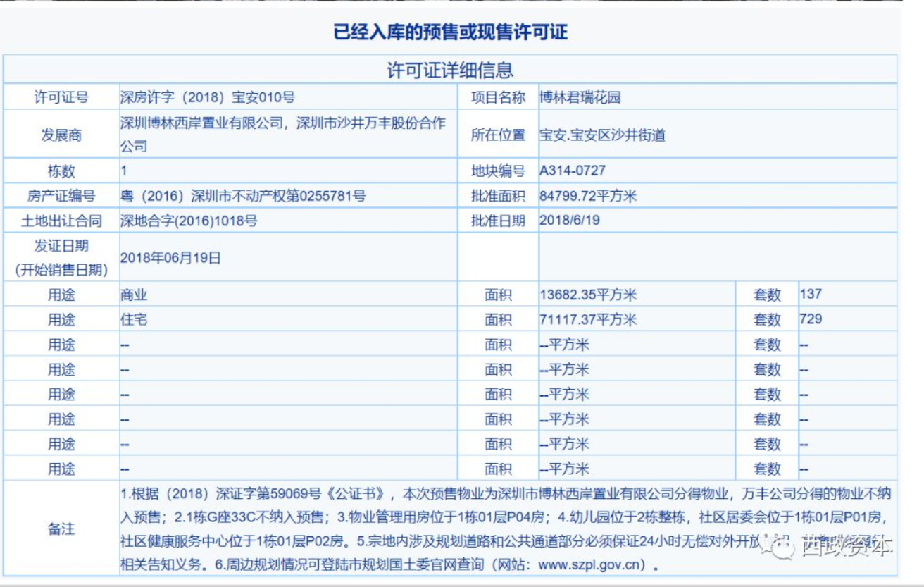924x587 pixels.
Task: Click the 发展商 label cell
Action: 61,135
